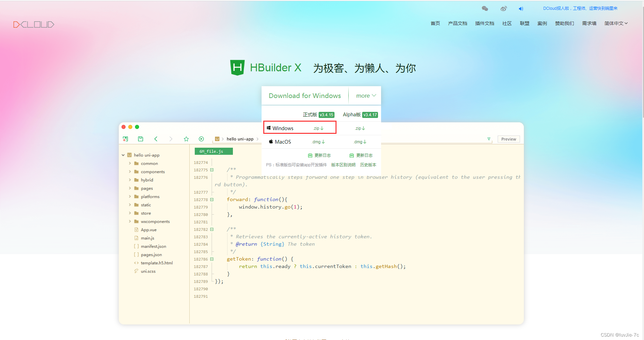This screenshot has height=340, width=644.
Task: Click the back arrow in editor toolbar
Action: (156, 139)
